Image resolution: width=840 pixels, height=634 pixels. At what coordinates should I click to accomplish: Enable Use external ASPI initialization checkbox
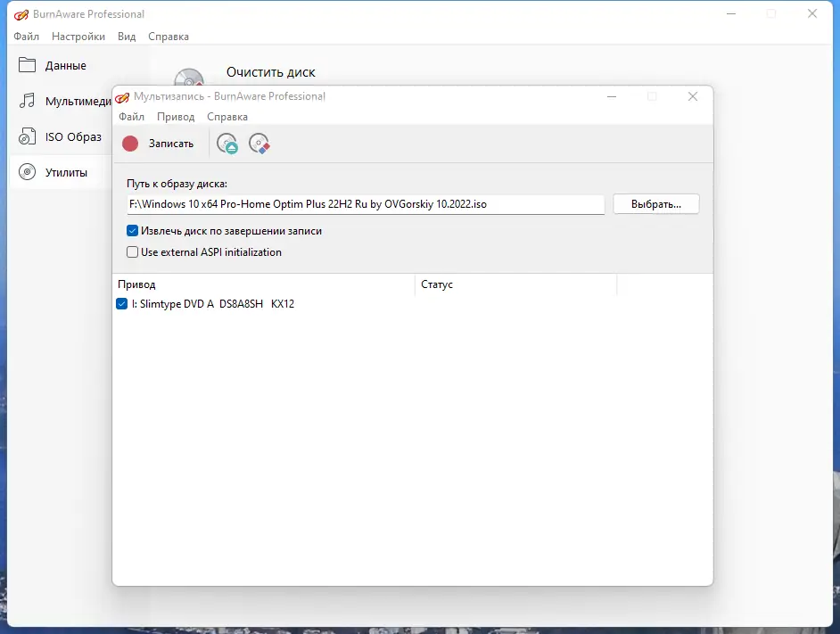132,251
